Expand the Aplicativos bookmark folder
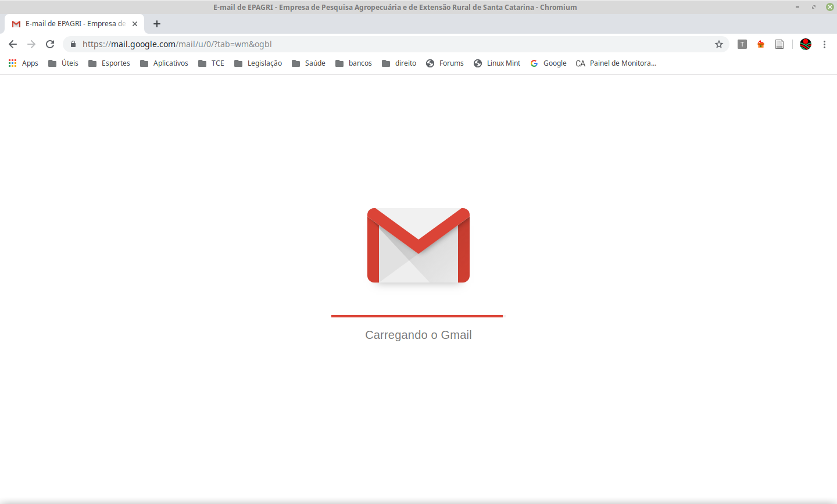837x504 pixels. click(x=164, y=63)
